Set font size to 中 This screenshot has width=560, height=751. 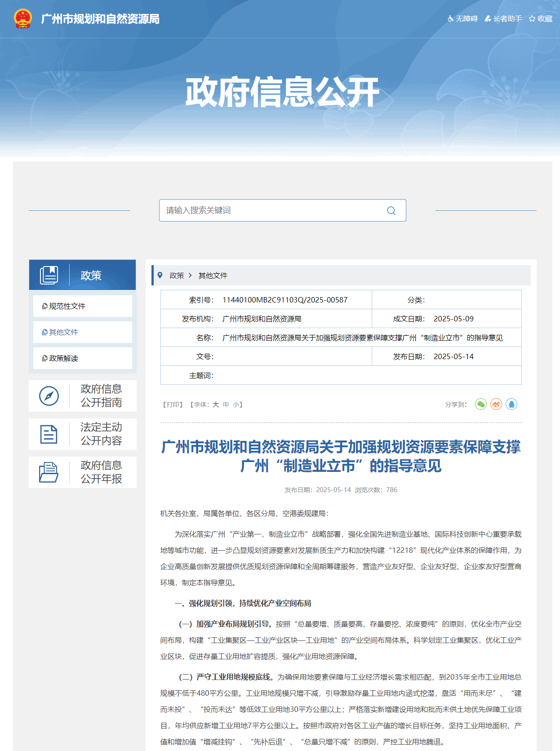pos(226,404)
